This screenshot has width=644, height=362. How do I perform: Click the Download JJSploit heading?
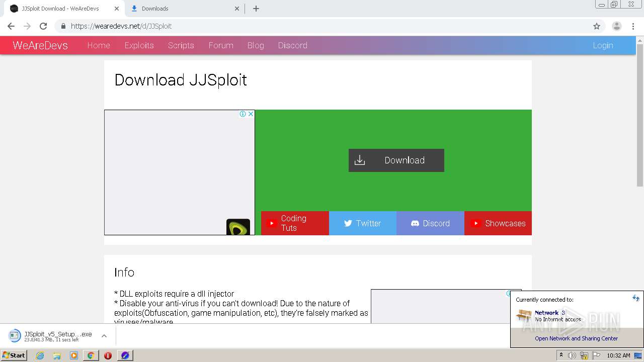tap(181, 80)
